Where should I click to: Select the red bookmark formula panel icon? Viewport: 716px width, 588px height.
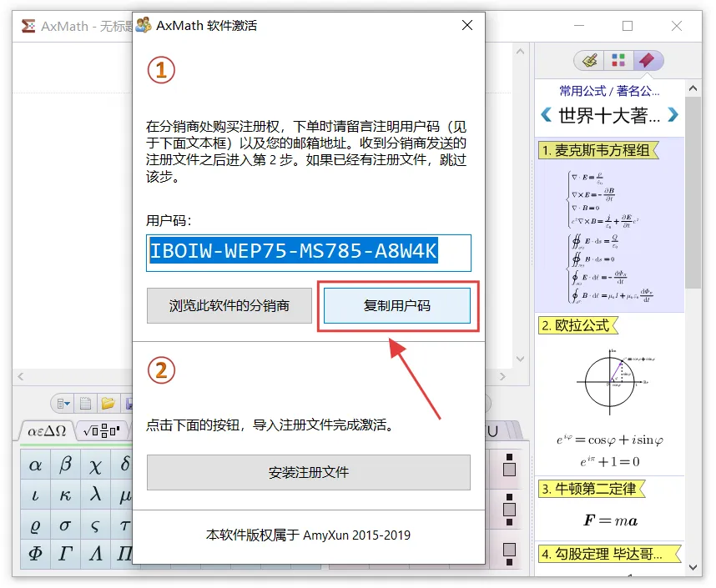click(648, 60)
